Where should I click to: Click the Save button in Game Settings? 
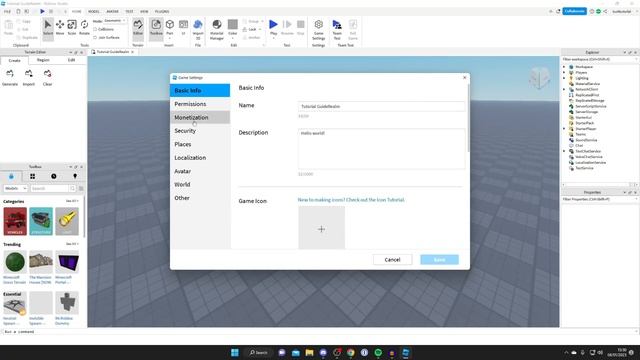click(439, 260)
